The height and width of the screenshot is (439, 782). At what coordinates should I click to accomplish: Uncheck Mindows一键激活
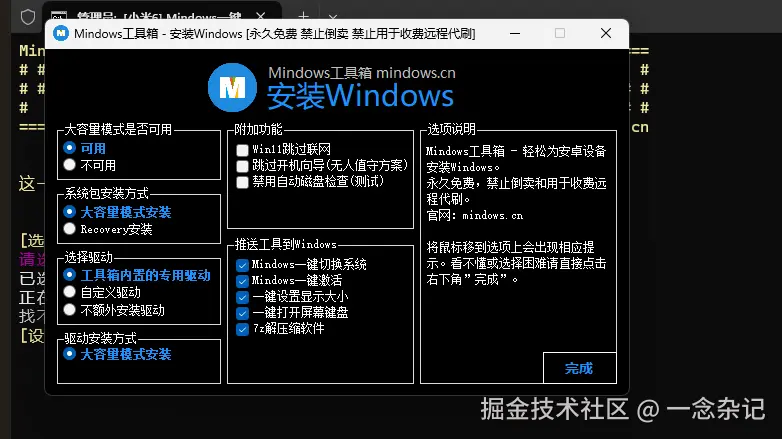242,281
